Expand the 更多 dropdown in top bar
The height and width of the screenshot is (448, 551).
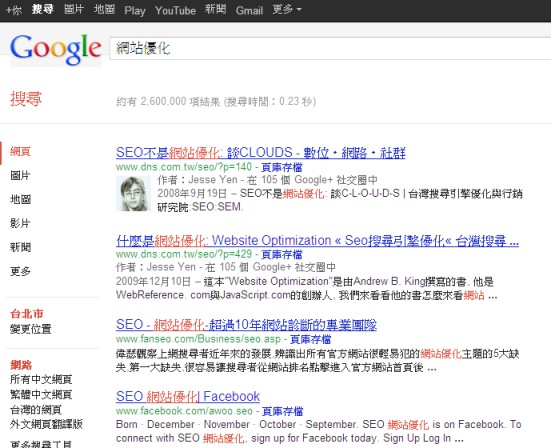tap(287, 9)
